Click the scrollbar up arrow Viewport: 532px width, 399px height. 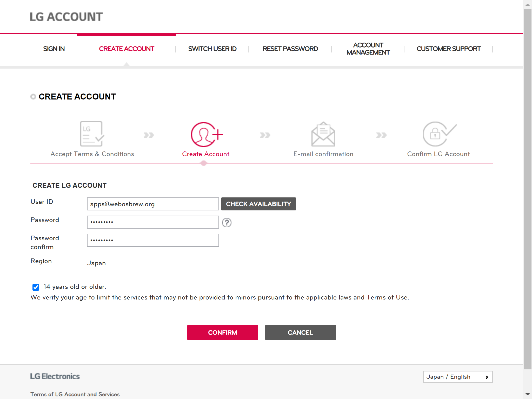pyautogui.click(x=528, y=4)
